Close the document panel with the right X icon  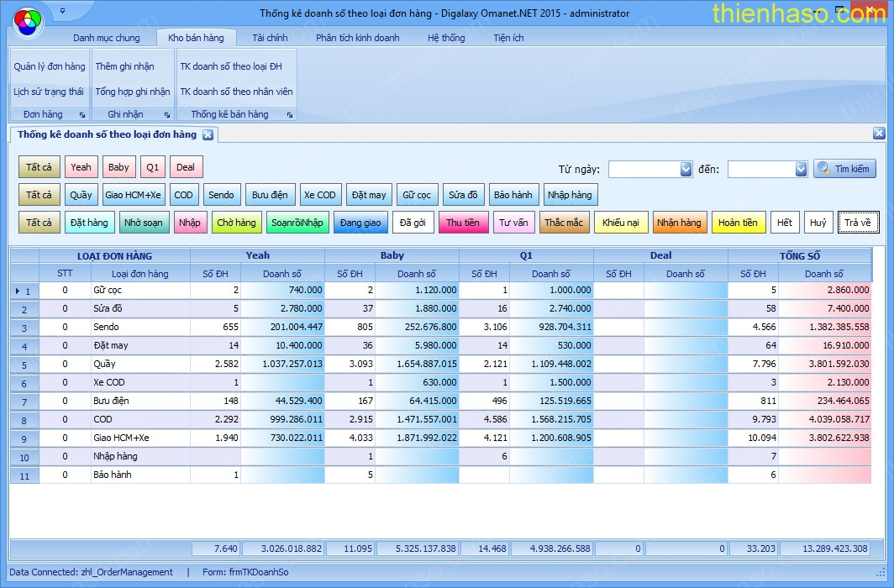point(879,134)
